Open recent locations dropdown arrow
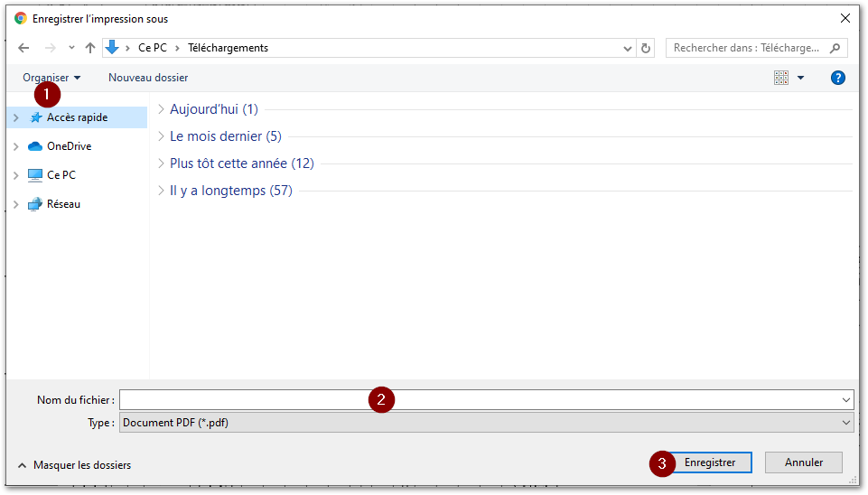This screenshot has height=495, width=868. 71,48
